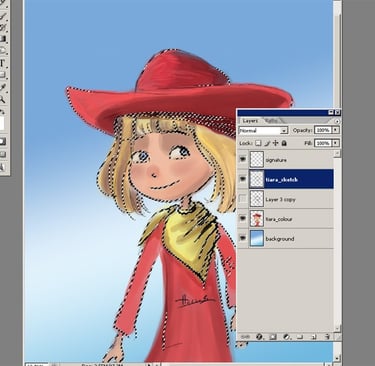Hide the tiara_sketch layer
The width and height of the screenshot is (375, 366).
243,179
